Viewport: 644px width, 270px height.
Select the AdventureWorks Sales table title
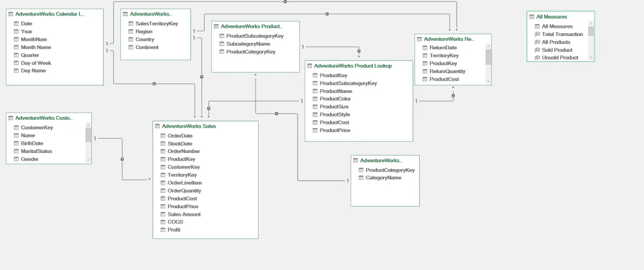189,126
